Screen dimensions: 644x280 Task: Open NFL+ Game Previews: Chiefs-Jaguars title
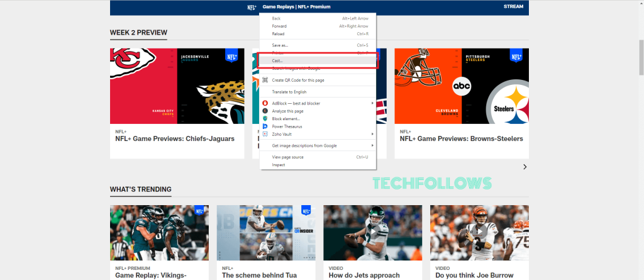click(175, 139)
